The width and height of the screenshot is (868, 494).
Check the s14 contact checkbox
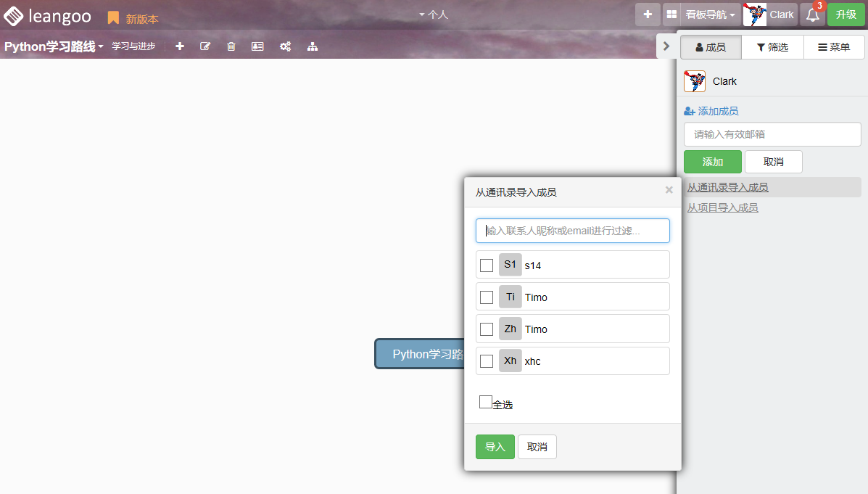click(x=487, y=265)
